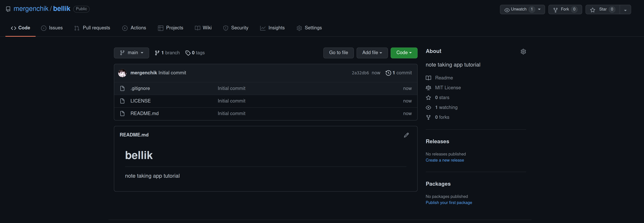View the 1 branch link
The width and height of the screenshot is (644, 223).
[167, 53]
